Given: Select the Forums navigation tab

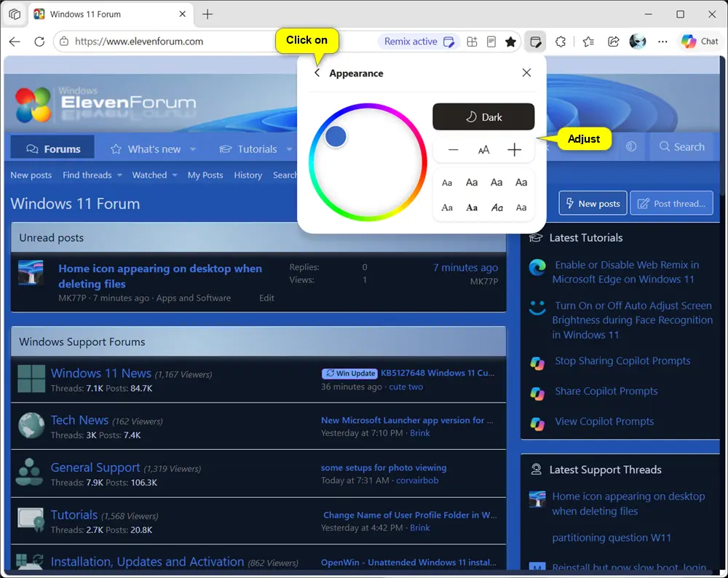Looking at the screenshot, I should coord(52,149).
